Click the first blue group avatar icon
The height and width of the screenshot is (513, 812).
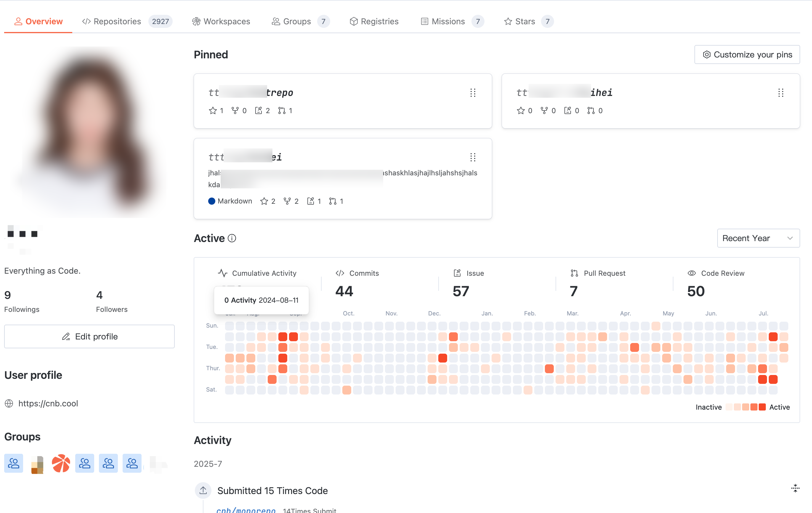click(x=14, y=464)
